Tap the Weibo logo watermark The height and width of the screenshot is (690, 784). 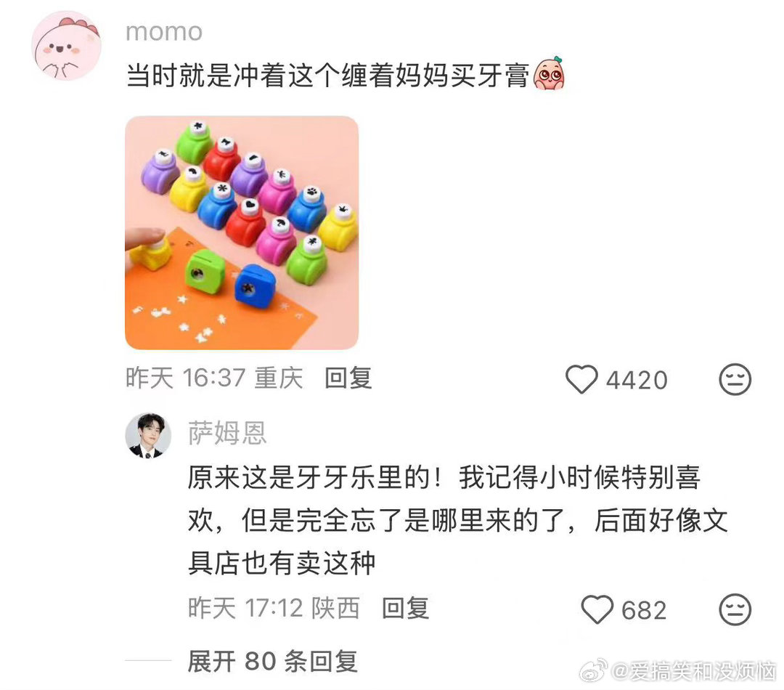coord(594,670)
